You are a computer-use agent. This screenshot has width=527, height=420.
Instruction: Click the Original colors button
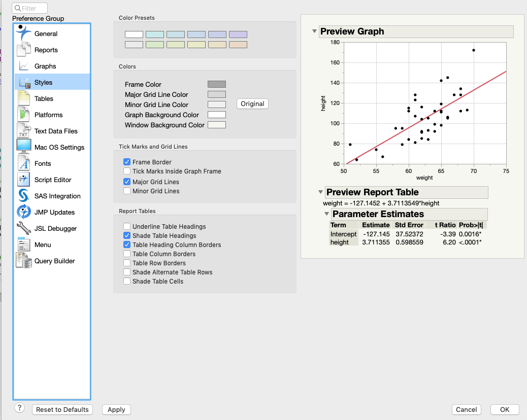[x=252, y=104]
